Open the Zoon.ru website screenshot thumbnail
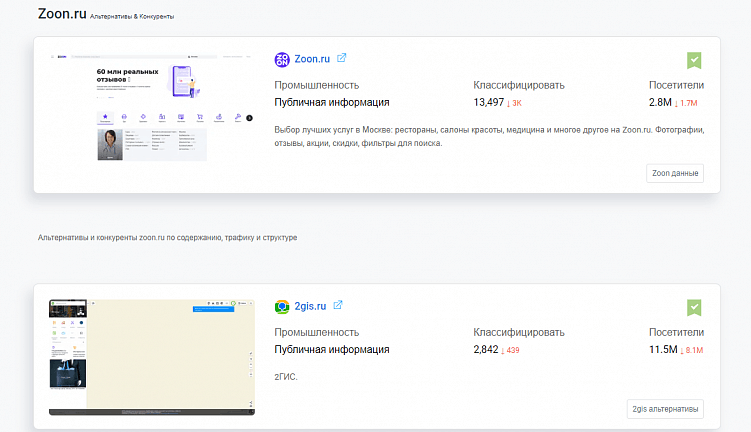The width and height of the screenshot is (751, 432). tap(152, 108)
